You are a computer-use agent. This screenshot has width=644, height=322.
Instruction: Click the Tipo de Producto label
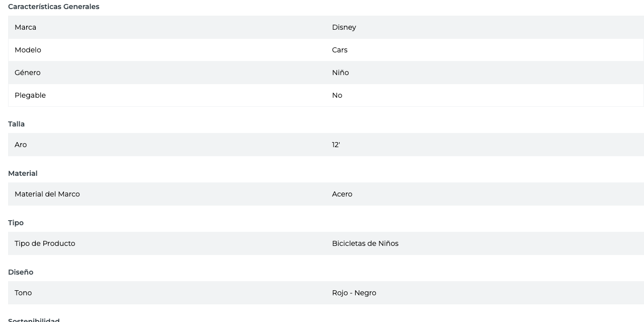[45, 243]
